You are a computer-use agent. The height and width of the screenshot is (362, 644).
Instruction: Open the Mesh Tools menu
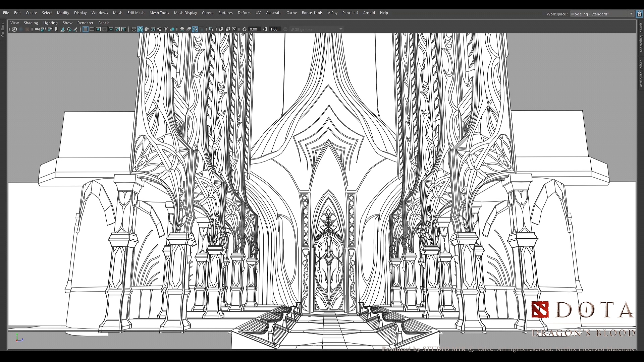click(159, 13)
